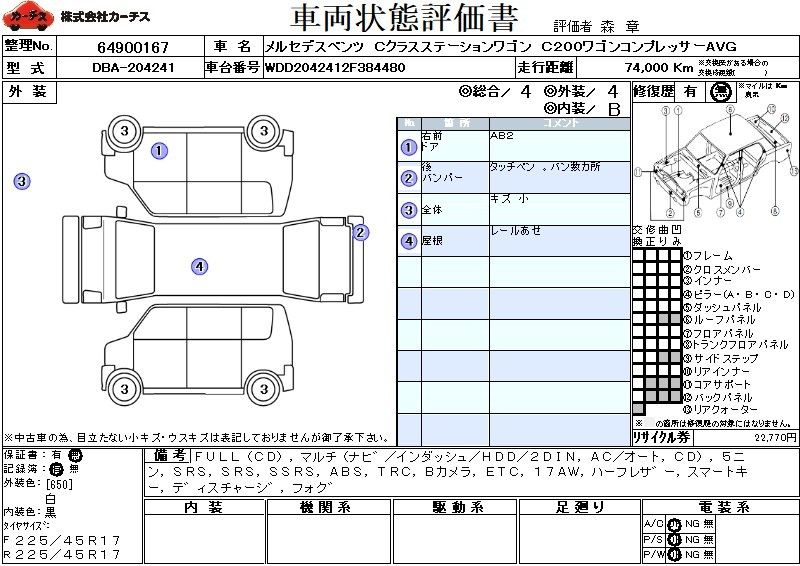The width and height of the screenshot is (800, 566).
Task: Click the ①フレーム list item
Action: (708, 256)
